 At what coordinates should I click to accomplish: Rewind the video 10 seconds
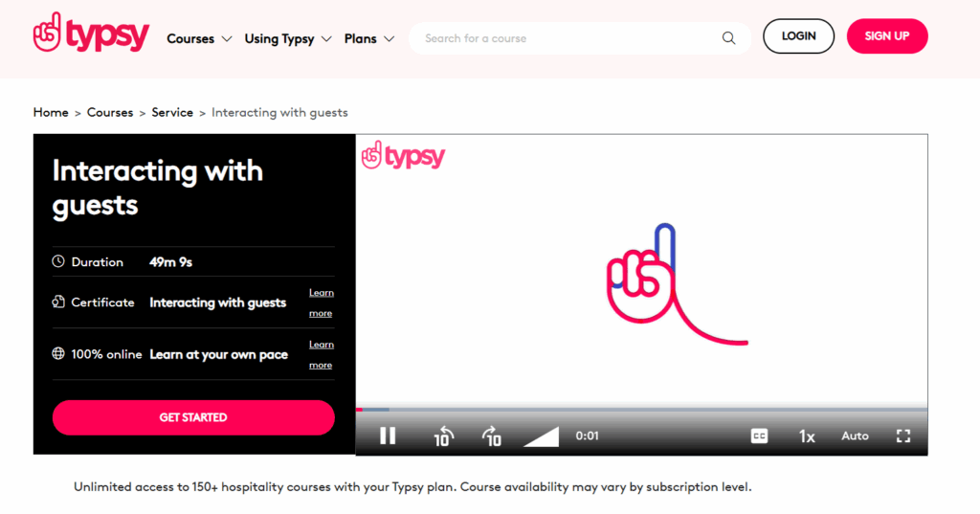[x=443, y=436]
